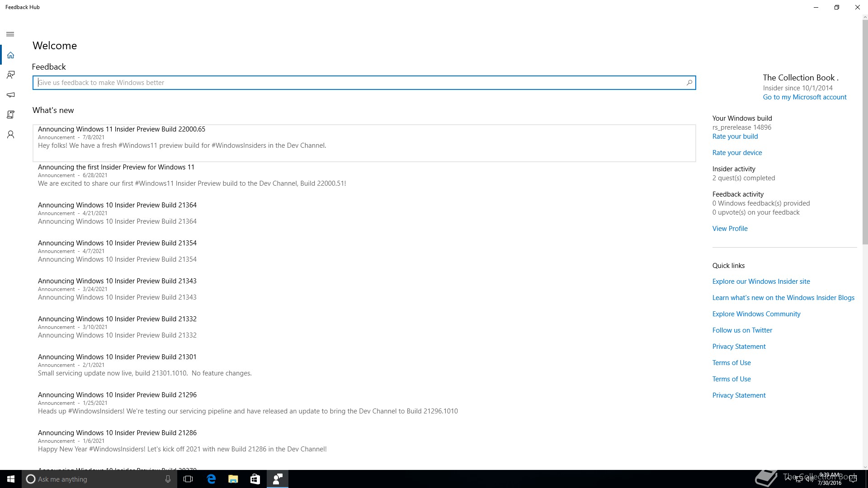Open File Explorer from taskbar
Viewport: 868px width, 488px height.
pos(233,479)
